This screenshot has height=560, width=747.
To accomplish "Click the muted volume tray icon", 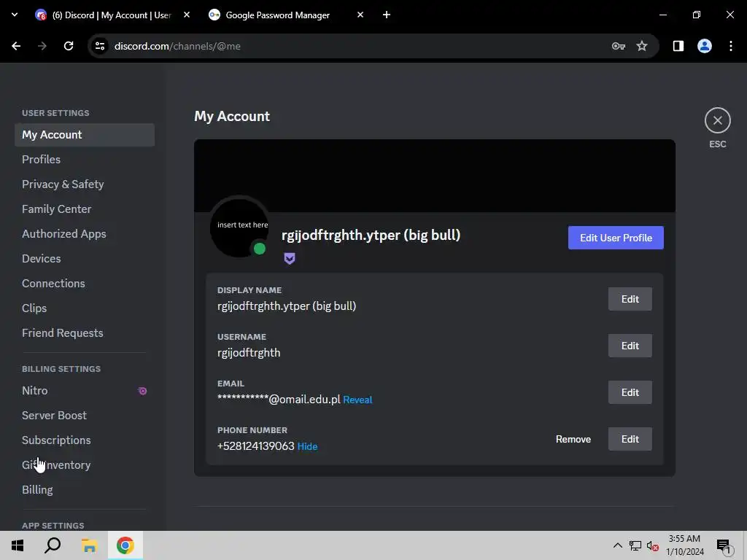I will point(652,546).
